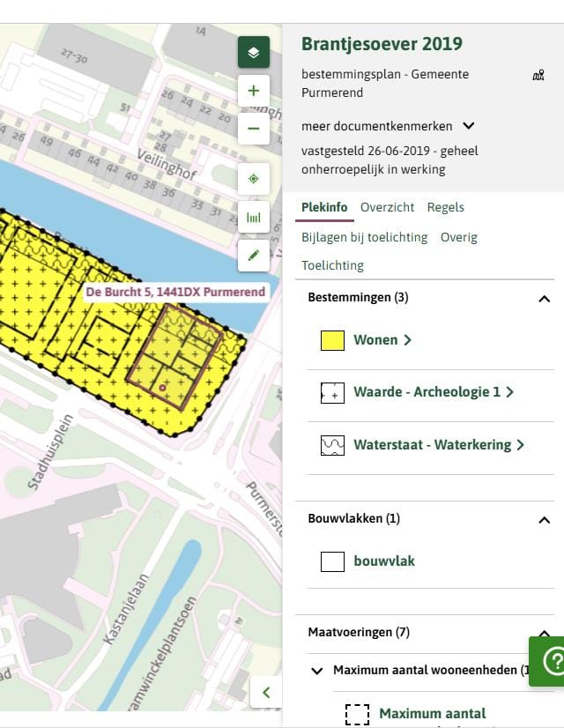Collapse the Bouwvlakken section
Image resolution: width=564 pixels, height=728 pixels.
tap(544, 520)
